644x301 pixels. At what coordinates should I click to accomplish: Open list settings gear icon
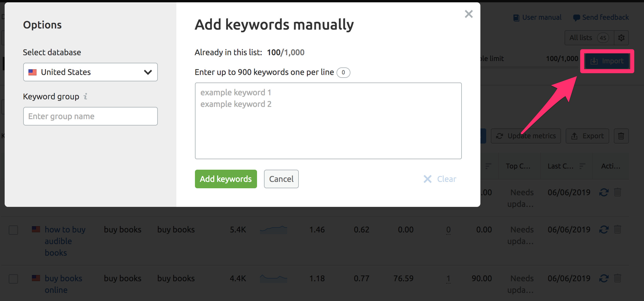point(621,38)
